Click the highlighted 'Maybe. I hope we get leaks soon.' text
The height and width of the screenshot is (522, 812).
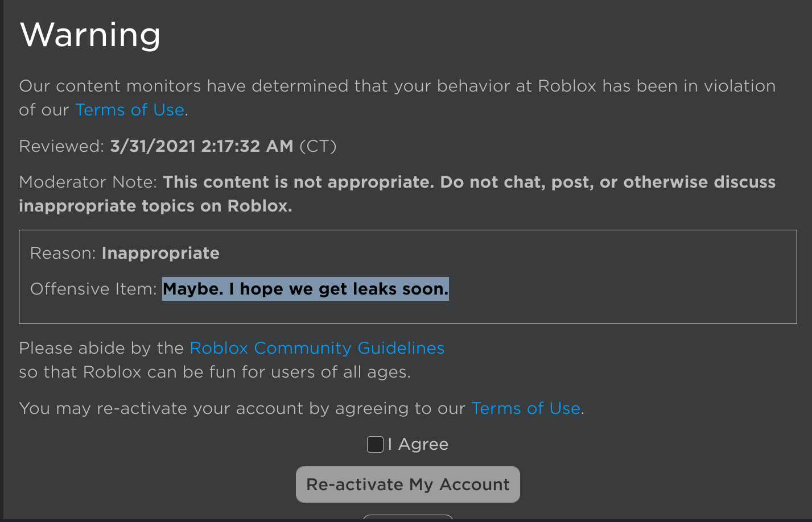(306, 289)
